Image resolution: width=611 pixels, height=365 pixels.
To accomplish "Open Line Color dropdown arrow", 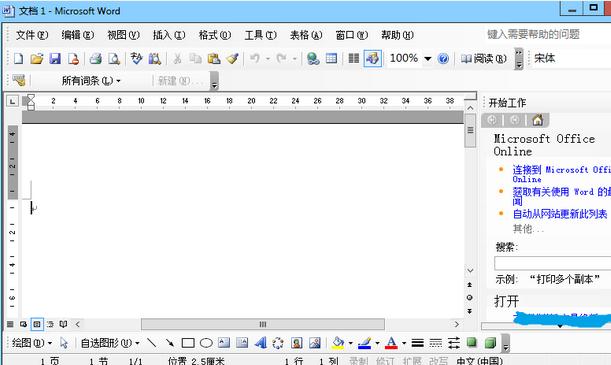I will pyautogui.click(x=377, y=343).
